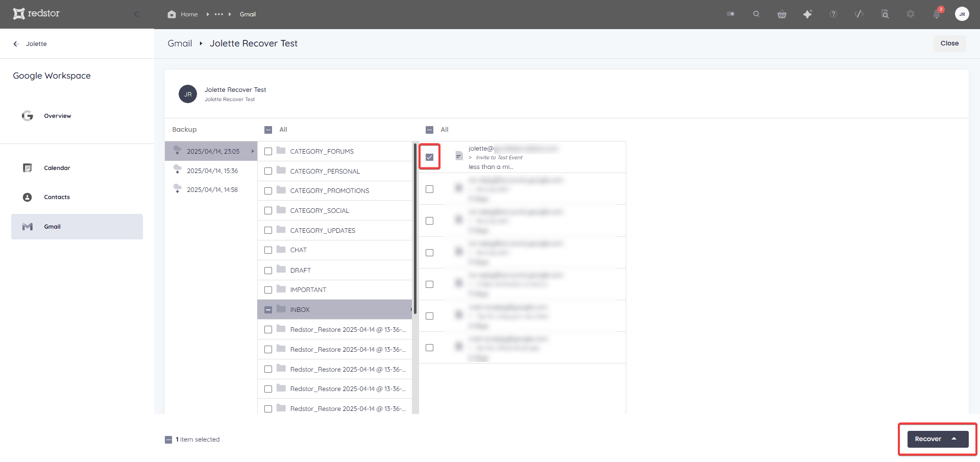Open notifications bell with badge
The height and width of the screenshot is (462, 980).
[x=937, y=13]
